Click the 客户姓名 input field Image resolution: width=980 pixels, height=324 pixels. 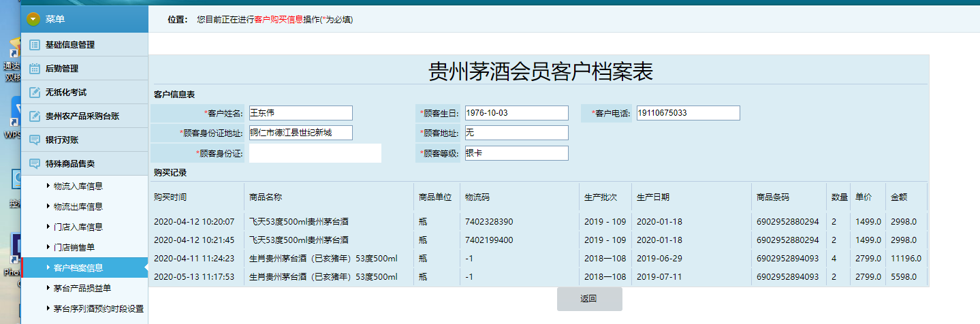pos(300,113)
